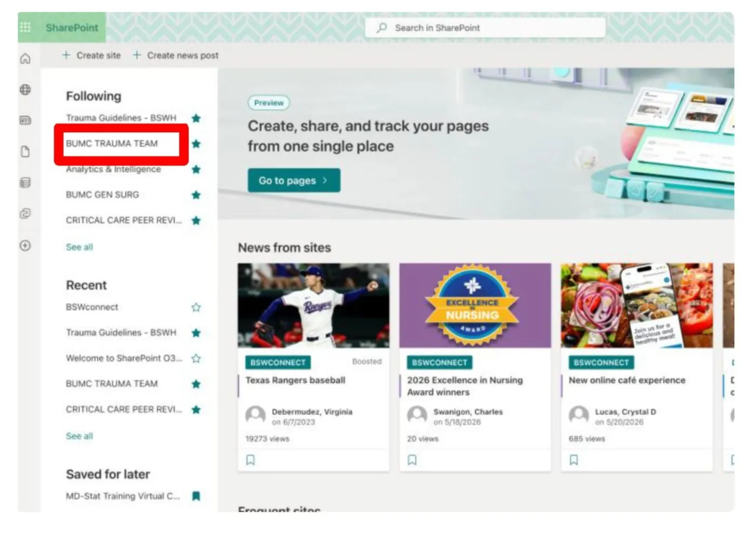Toggle the Trauma Guidelines - BSWH star under Recent

pos(196,333)
